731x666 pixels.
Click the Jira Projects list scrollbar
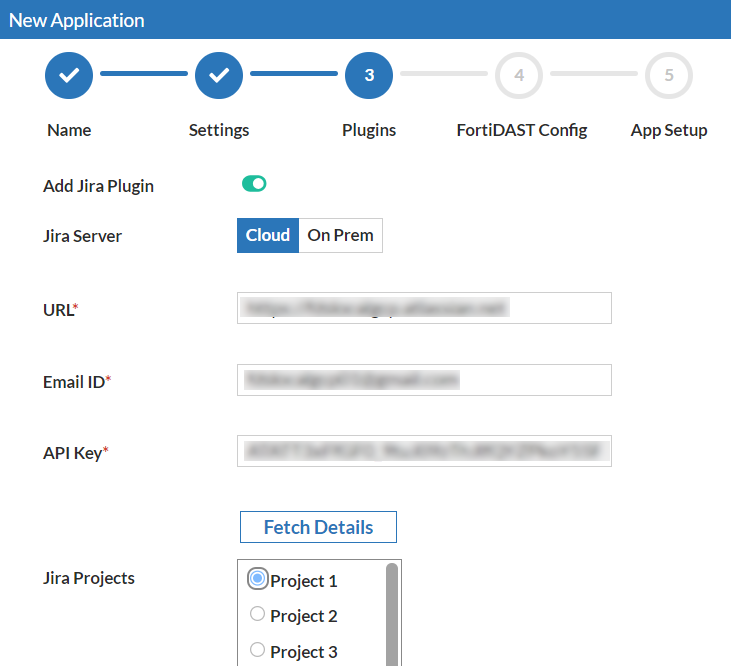click(x=392, y=614)
